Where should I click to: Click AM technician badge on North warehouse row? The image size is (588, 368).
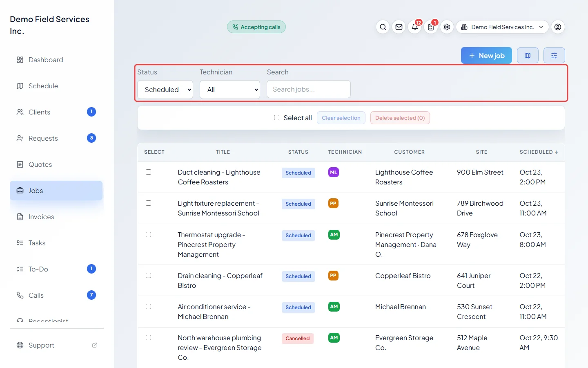[x=334, y=338]
